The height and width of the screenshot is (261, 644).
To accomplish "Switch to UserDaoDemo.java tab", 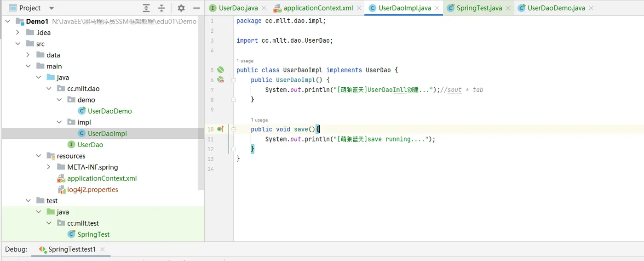I will 556,8.
